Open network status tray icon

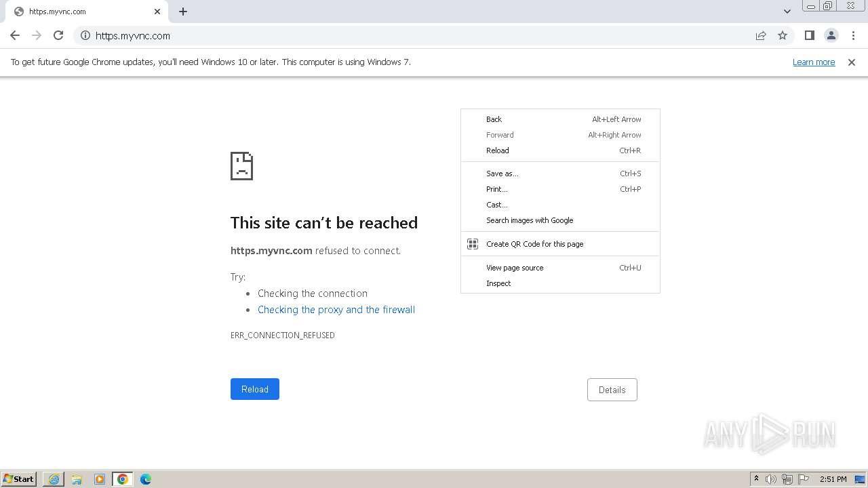pos(787,479)
